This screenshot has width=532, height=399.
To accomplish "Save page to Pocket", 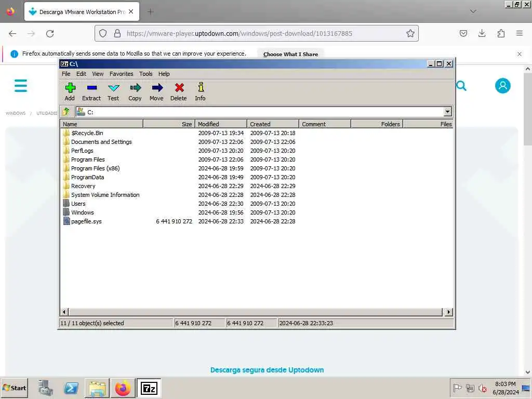I will [x=463, y=33].
